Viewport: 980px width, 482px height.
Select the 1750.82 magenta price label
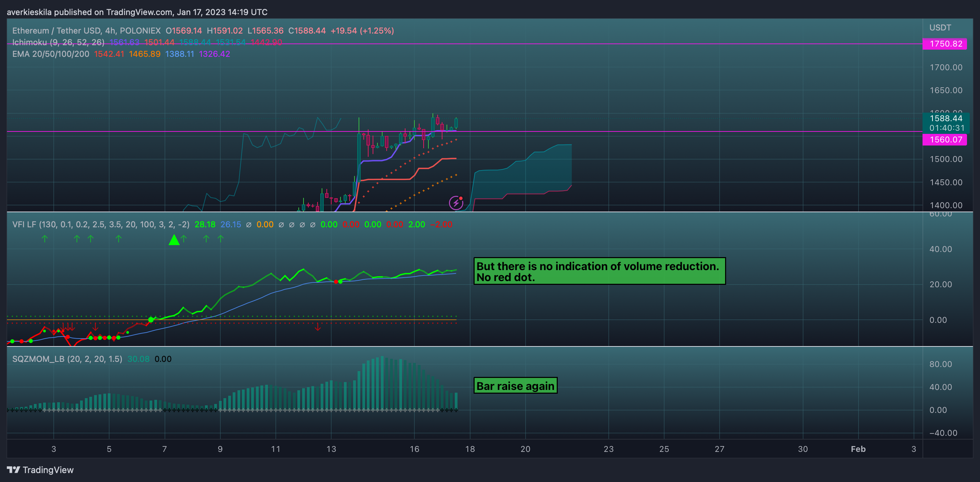coord(945,44)
